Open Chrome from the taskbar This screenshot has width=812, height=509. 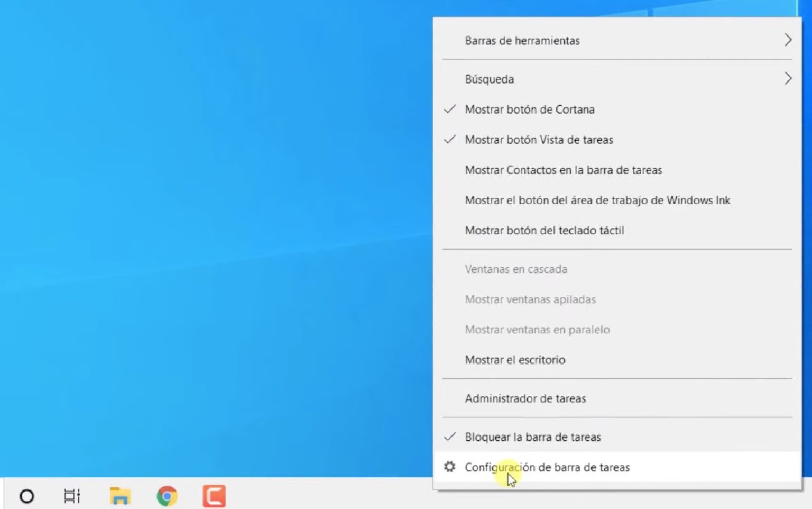tap(167, 495)
